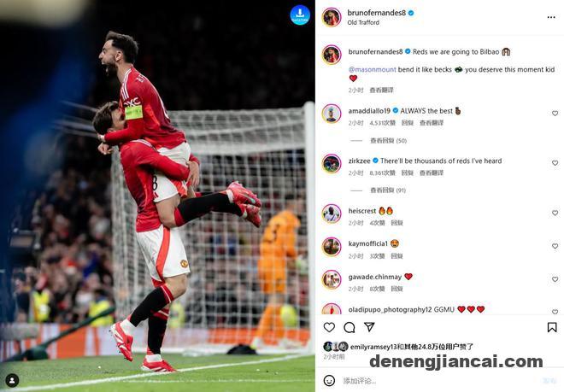Reply to kaymofficia1's comment
564x392 pixels.
[397, 256]
